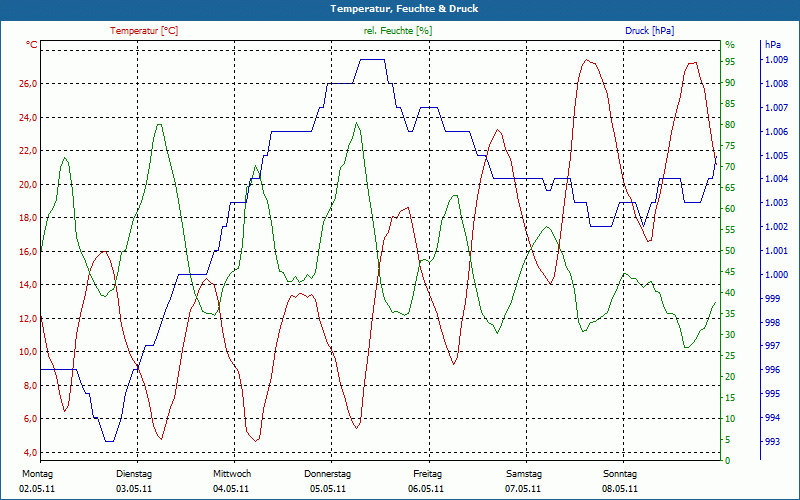Click the 26,0 temperature axis value
The height and width of the screenshot is (500, 800).
coord(28,84)
